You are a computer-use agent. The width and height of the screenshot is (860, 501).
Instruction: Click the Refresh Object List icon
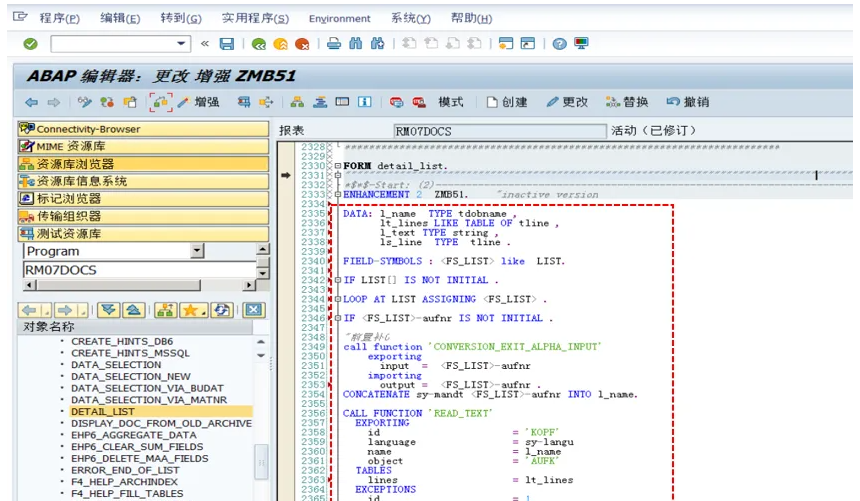point(222,310)
